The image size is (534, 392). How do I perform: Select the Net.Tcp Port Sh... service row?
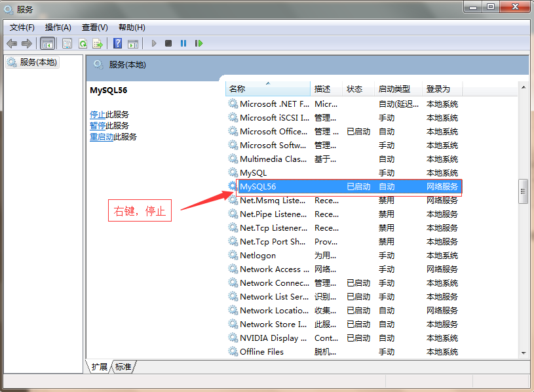click(343, 242)
